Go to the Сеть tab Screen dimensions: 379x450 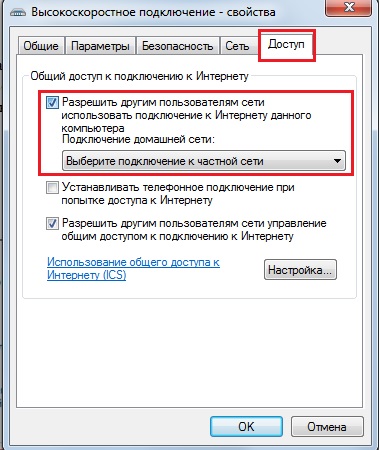click(237, 46)
